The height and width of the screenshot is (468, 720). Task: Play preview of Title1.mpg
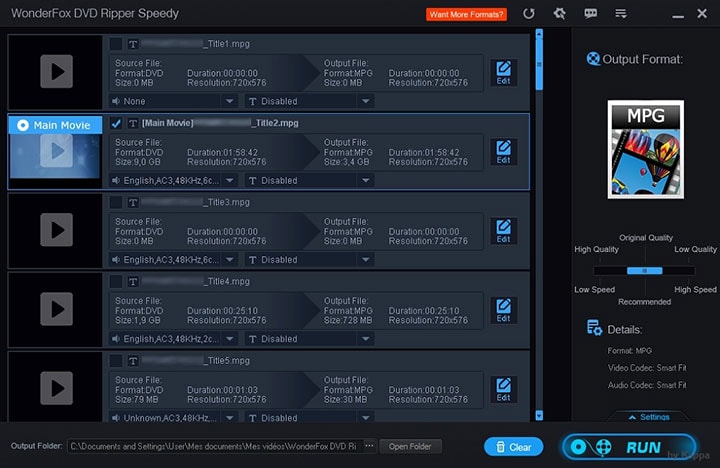[x=56, y=71]
